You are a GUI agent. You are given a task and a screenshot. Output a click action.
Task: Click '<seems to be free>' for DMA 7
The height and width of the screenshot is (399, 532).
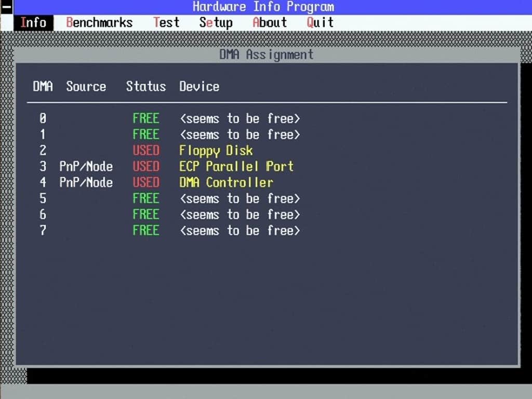click(240, 230)
